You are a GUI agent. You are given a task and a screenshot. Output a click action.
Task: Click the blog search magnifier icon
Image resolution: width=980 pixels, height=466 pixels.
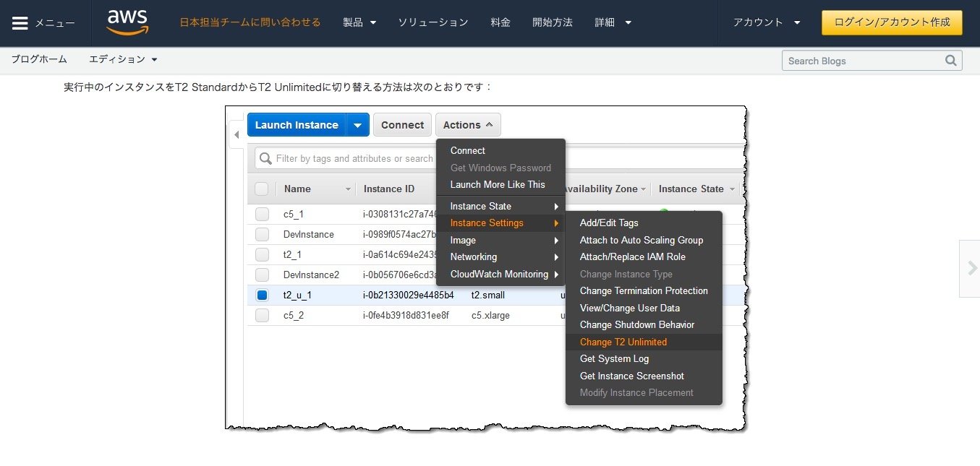(951, 61)
